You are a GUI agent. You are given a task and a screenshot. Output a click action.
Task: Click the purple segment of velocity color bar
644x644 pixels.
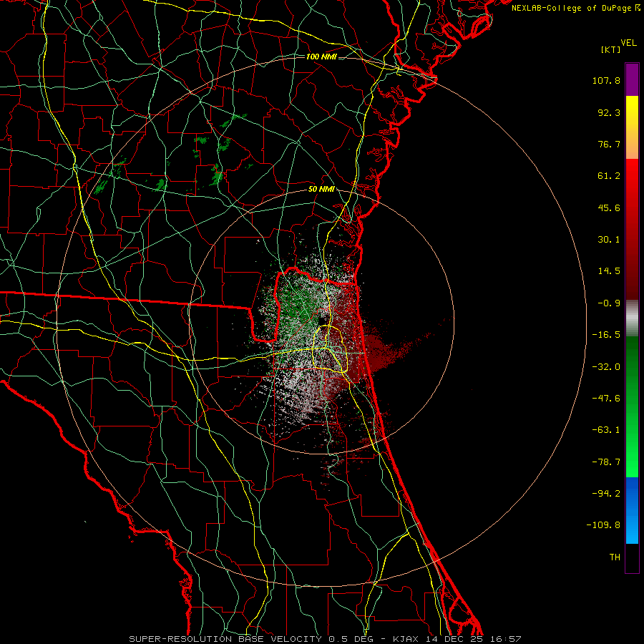pos(632,79)
